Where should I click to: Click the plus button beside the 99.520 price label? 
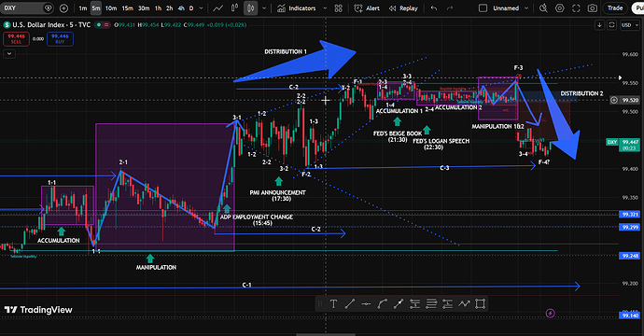coord(613,100)
